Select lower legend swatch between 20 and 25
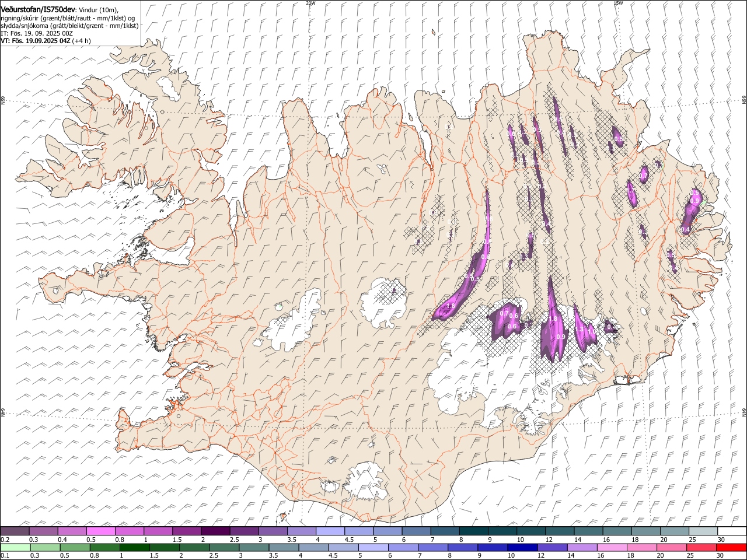This screenshot has width=747, height=560. tap(672, 547)
